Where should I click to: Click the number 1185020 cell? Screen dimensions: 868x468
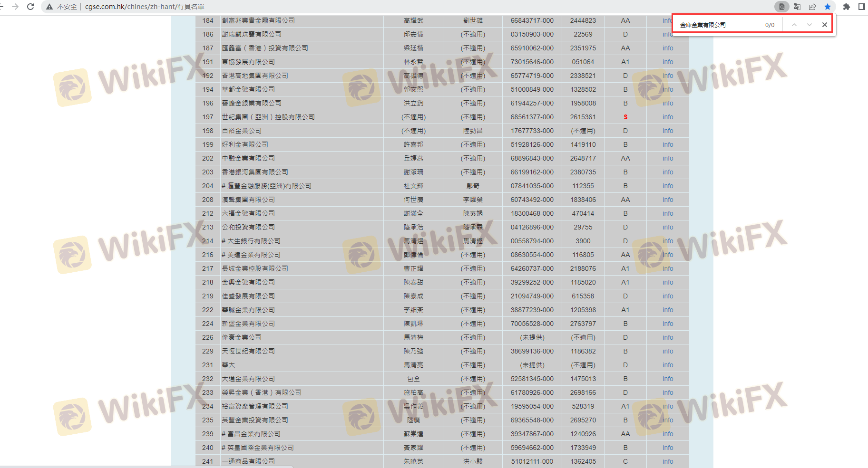(x=583, y=282)
